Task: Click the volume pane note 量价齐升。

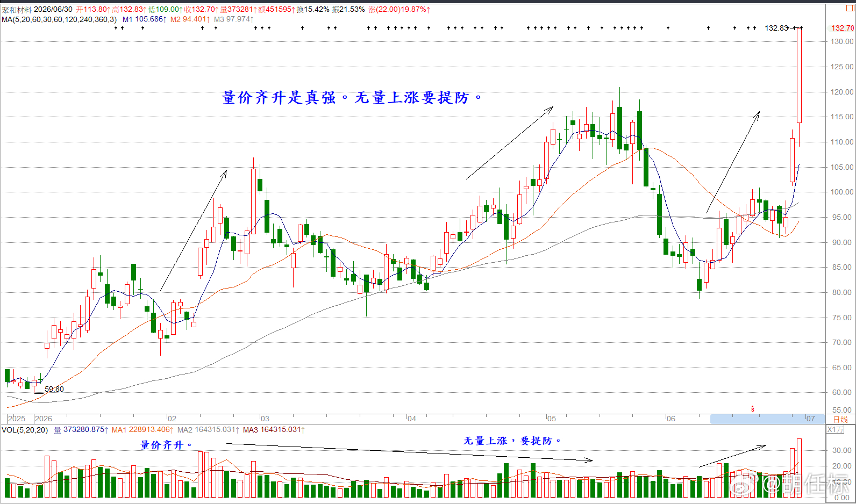Action: 167,445
